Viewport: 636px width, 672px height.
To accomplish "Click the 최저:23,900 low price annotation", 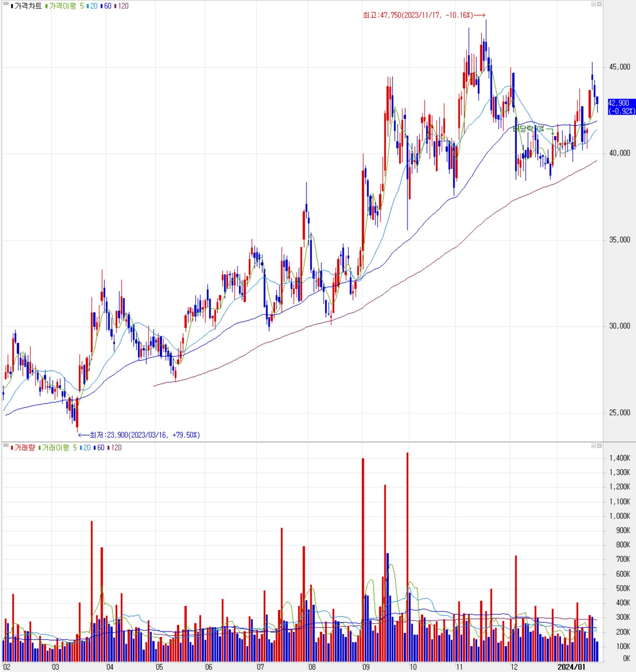I will [x=139, y=435].
